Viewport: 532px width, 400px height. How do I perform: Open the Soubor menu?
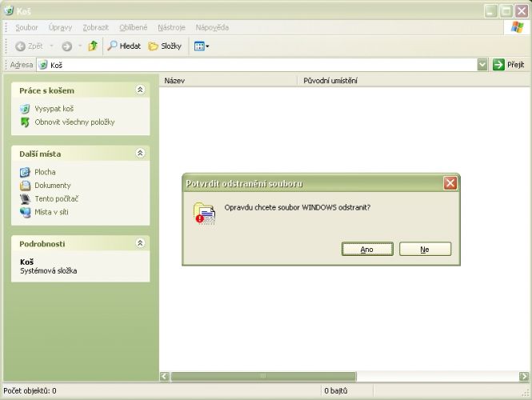(x=26, y=27)
